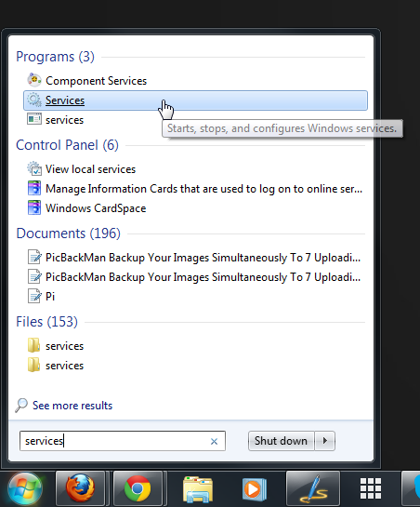Expand the Programs (3) results header
This screenshot has height=507, width=420.
(x=55, y=57)
